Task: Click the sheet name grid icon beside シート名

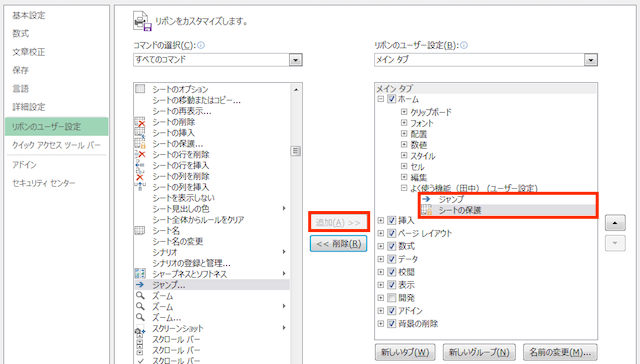Action: click(140, 231)
